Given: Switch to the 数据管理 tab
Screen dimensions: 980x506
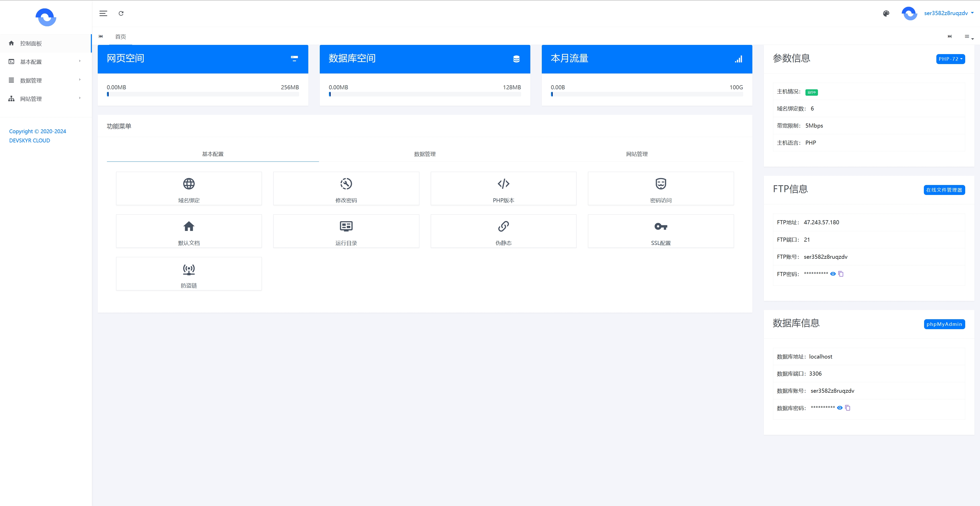Looking at the screenshot, I should 425,154.
